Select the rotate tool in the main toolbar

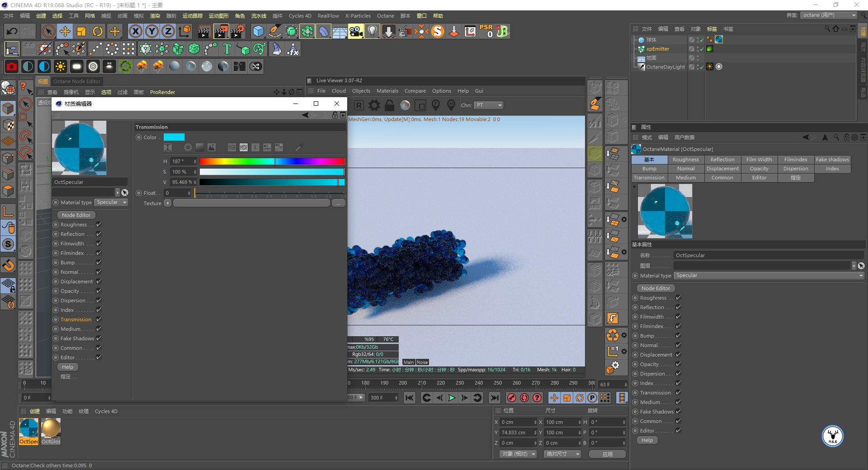(x=98, y=31)
